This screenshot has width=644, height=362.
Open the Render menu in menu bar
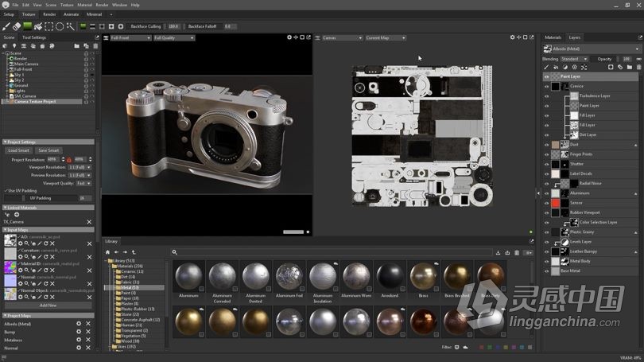tap(102, 5)
